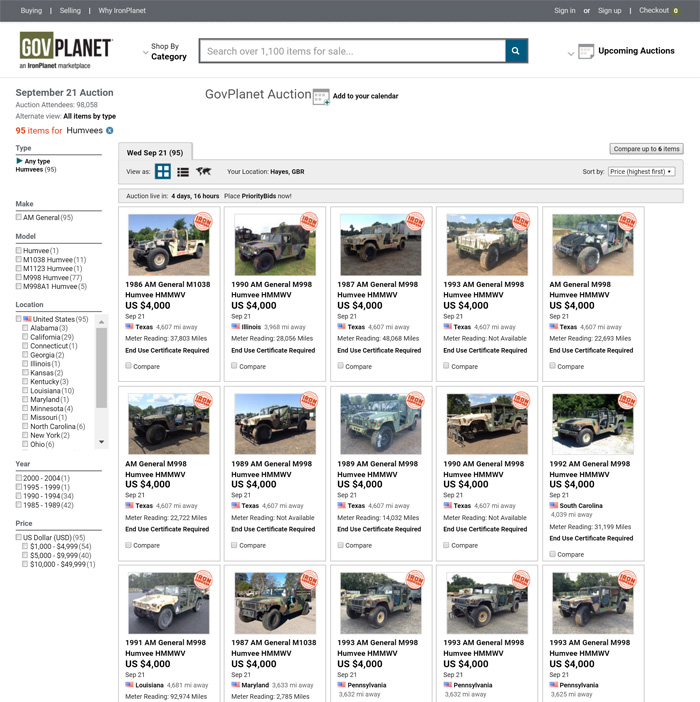Viewport: 700px width, 702px height.
Task: Click the Compare up to 6 items button
Action: coord(646,149)
